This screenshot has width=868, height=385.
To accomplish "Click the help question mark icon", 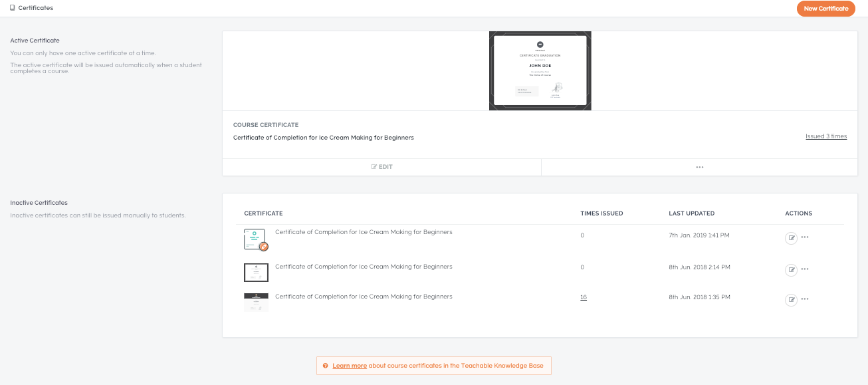I will point(325,366).
